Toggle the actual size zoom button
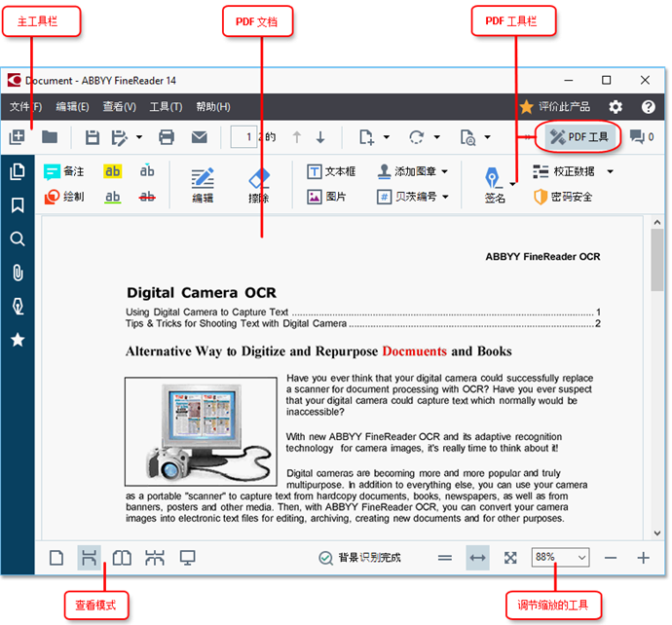The width and height of the screenshot is (672, 625). click(445, 558)
